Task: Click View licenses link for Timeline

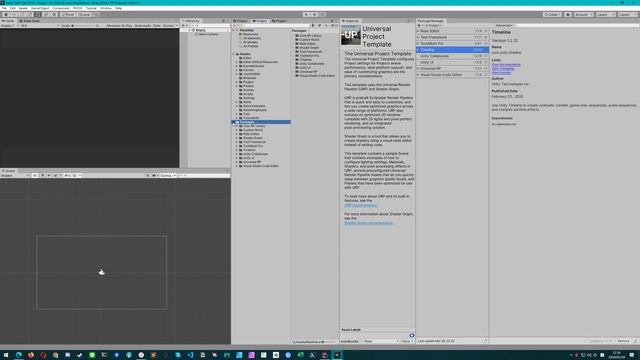Action: (x=501, y=73)
